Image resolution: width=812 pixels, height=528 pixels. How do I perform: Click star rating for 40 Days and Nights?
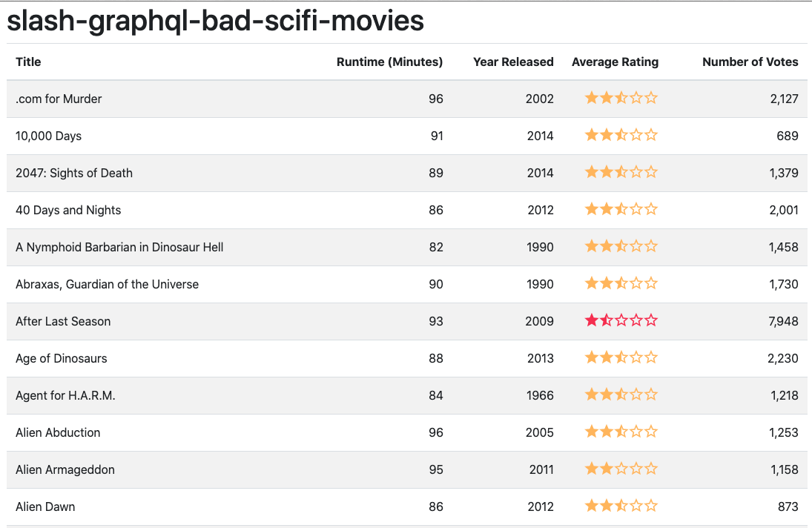coord(621,209)
